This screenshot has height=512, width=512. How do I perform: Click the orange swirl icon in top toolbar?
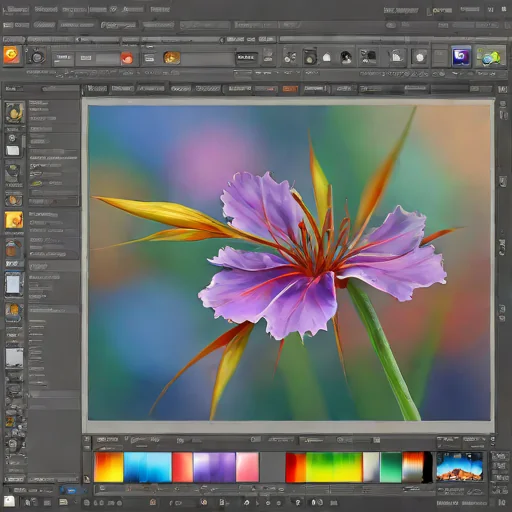click(x=12, y=55)
